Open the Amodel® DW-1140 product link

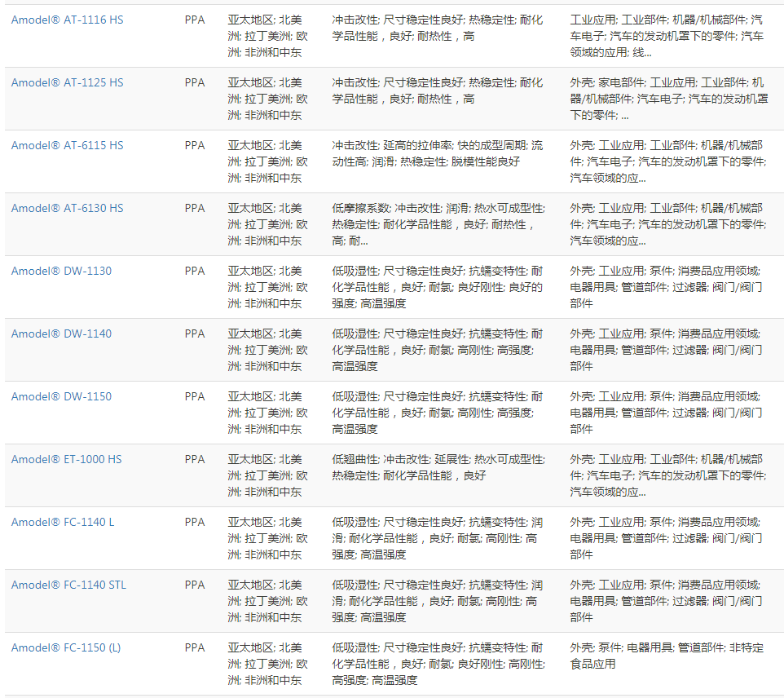tap(61, 334)
